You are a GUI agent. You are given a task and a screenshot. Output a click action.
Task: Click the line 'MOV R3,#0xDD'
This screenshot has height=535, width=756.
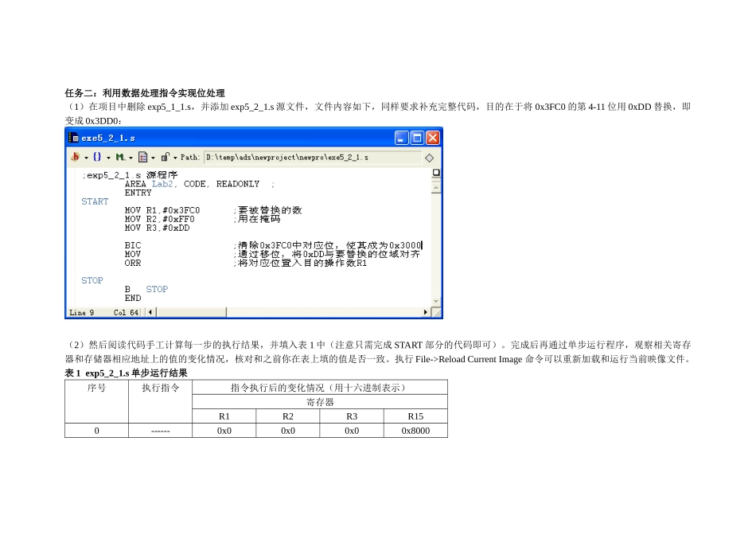(x=157, y=228)
